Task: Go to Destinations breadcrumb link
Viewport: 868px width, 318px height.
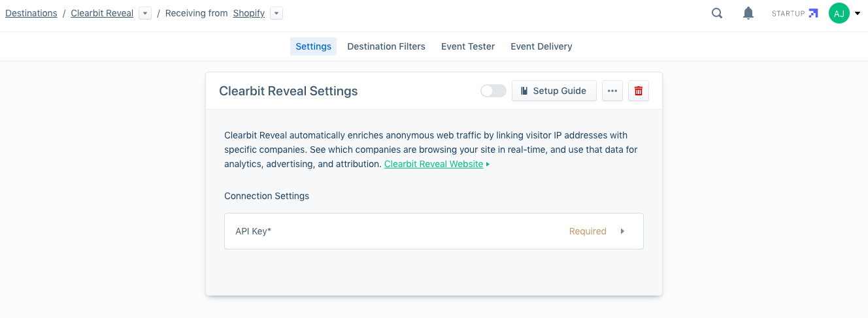Action: (31, 13)
